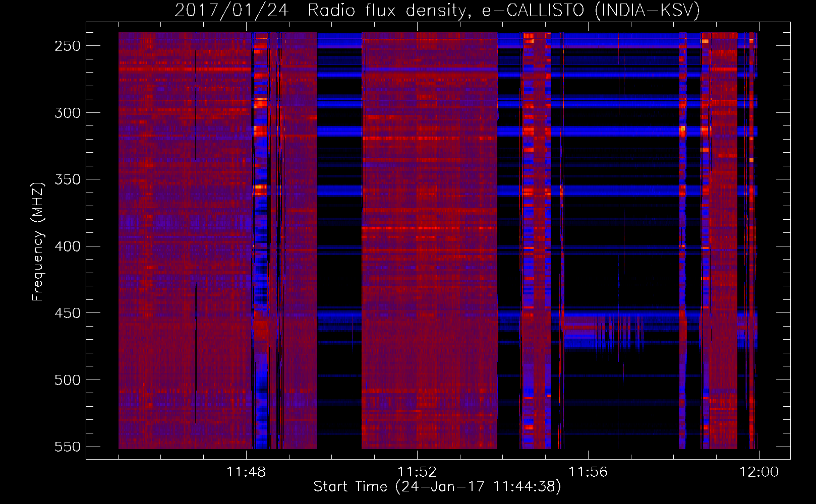Click the 450 frequency tick label
This screenshot has height=504, width=816.
click(68, 313)
